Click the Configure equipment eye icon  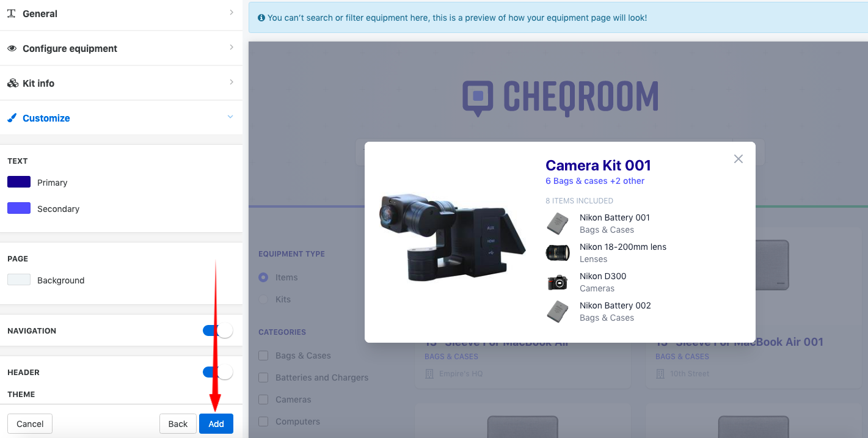[12, 48]
